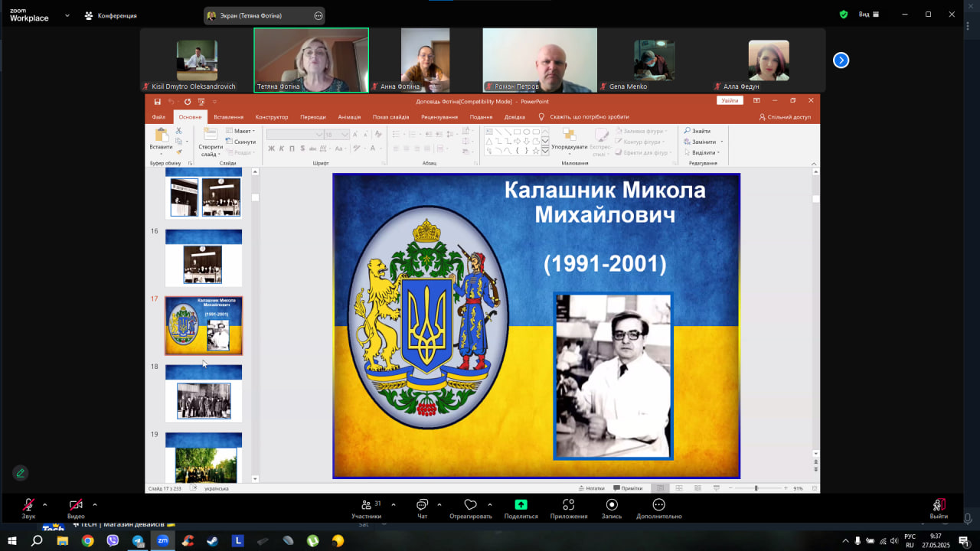Open Макет layout dropdown
This screenshot has width=980, height=551.
tap(240, 131)
